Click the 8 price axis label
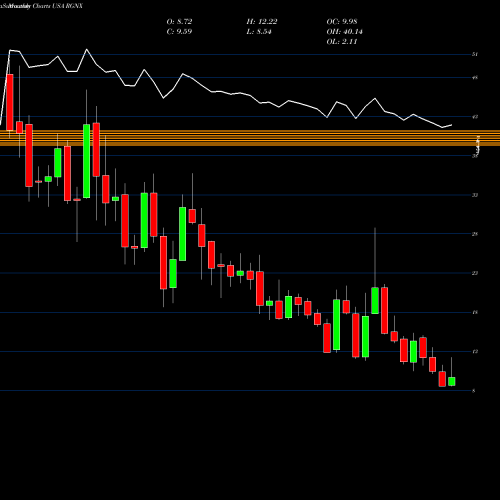This screenshot has width=500, height=500. click(474, 391)
